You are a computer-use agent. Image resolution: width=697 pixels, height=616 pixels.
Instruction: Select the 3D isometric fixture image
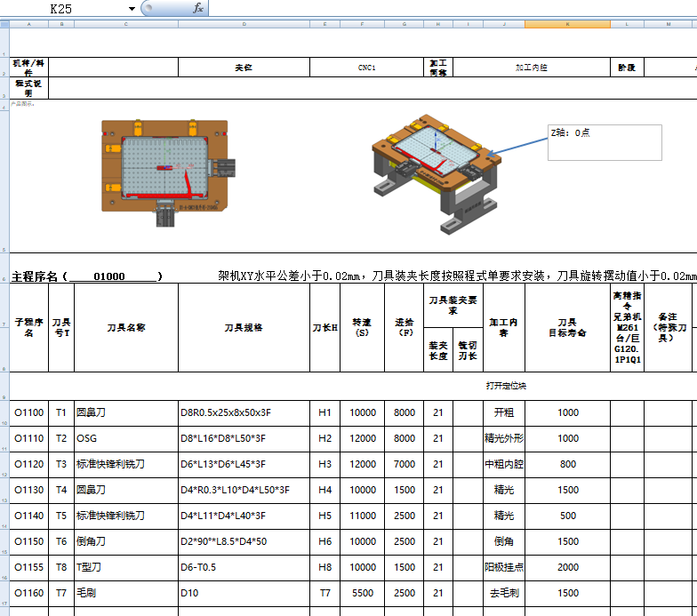click(436, 174)
